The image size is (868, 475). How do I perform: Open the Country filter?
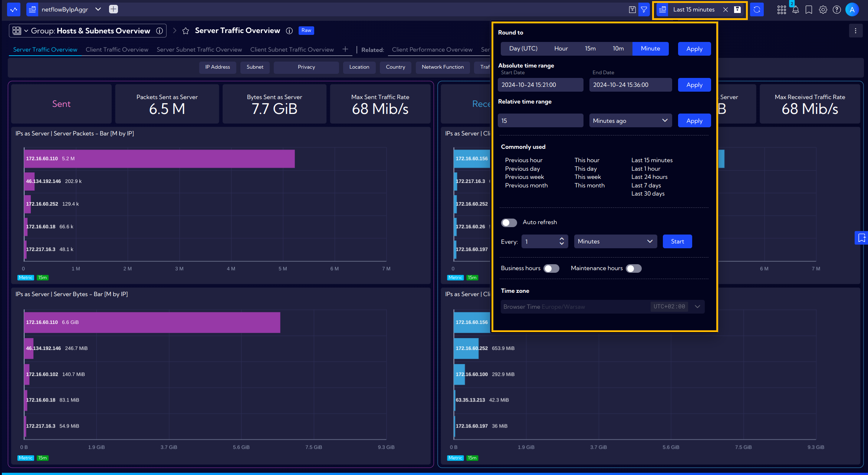[x=395, y=67]
